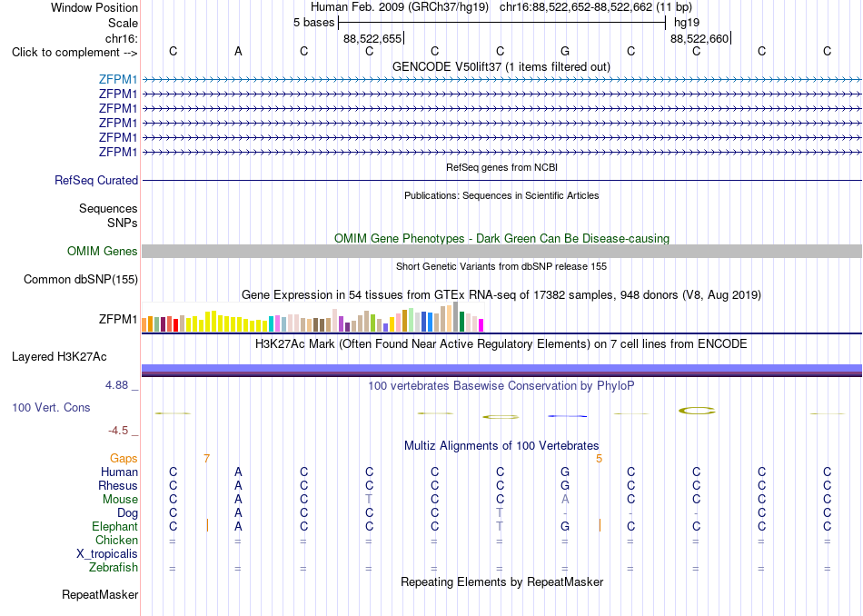The width and height of the screenshot is (863, 616).
Task: Click the "Layered H3K27Ac" track label
Action: click(x=59, y=357)
